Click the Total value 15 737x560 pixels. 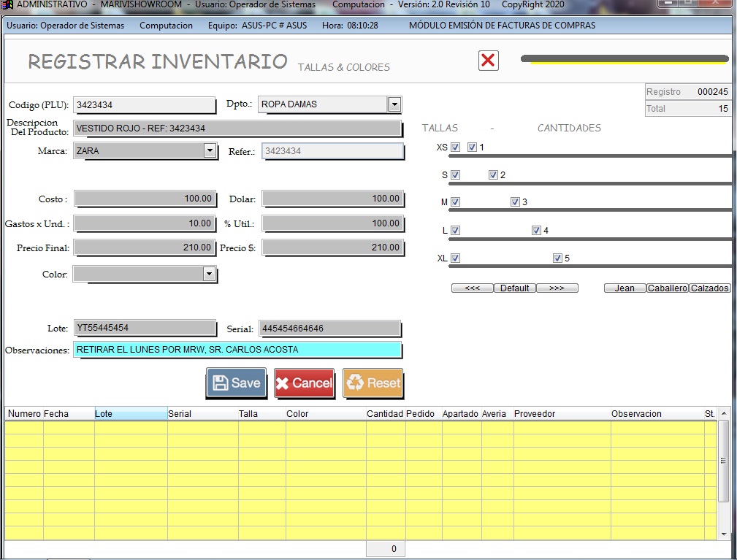pyautogui.click(x=723, y=109)
